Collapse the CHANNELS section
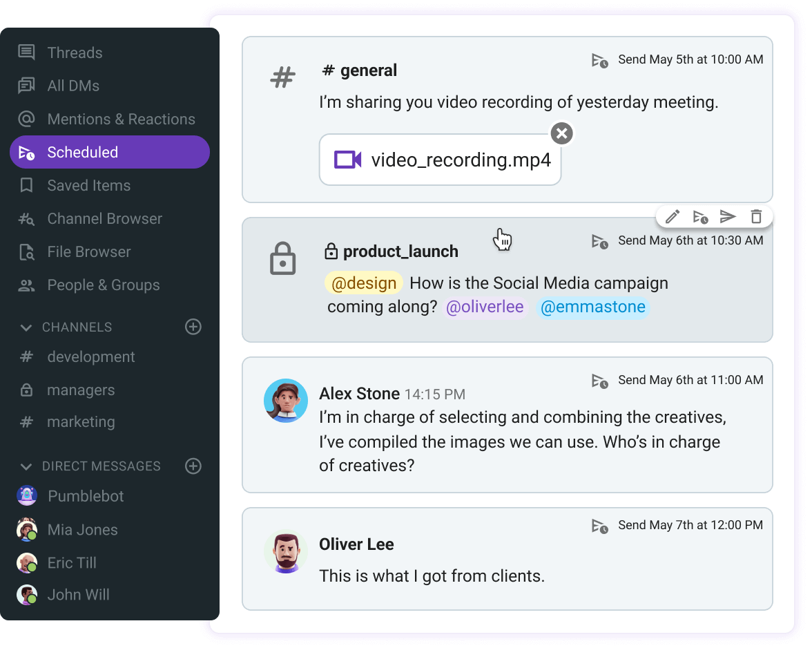This screenshot has width=812, height=648. coord(26,327)
